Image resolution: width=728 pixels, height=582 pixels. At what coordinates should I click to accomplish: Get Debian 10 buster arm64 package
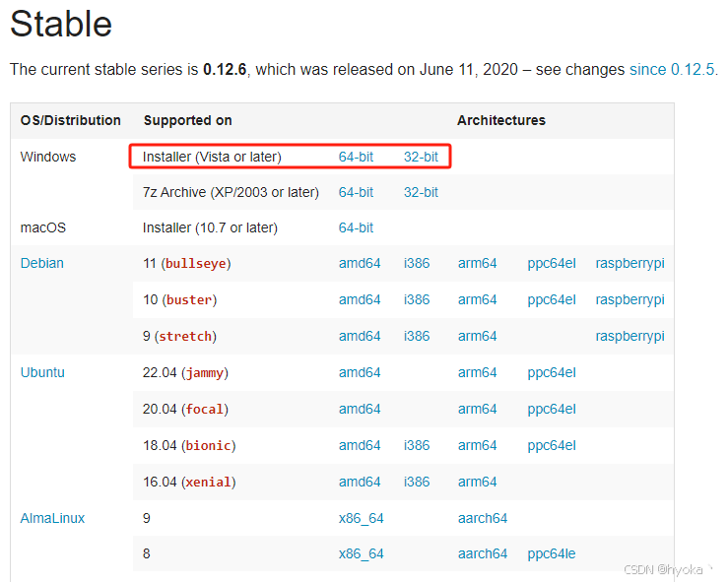click(x=477, y=299)
